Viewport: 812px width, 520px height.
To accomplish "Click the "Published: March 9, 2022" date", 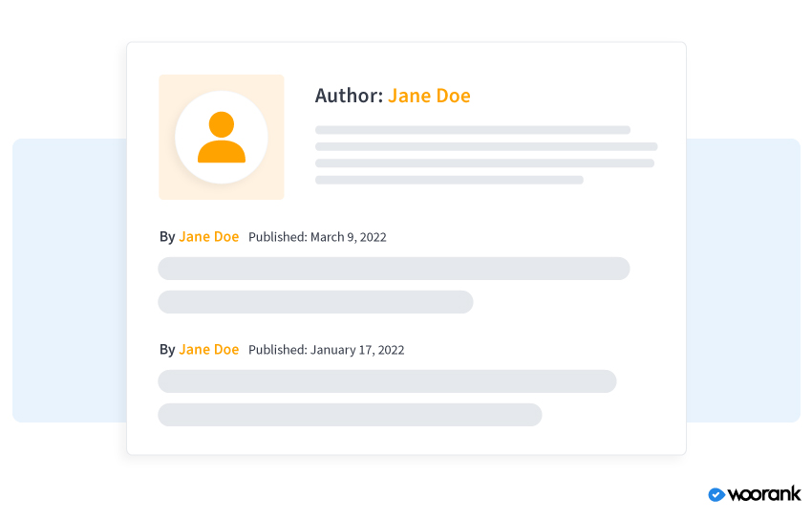I will point(317,237).
